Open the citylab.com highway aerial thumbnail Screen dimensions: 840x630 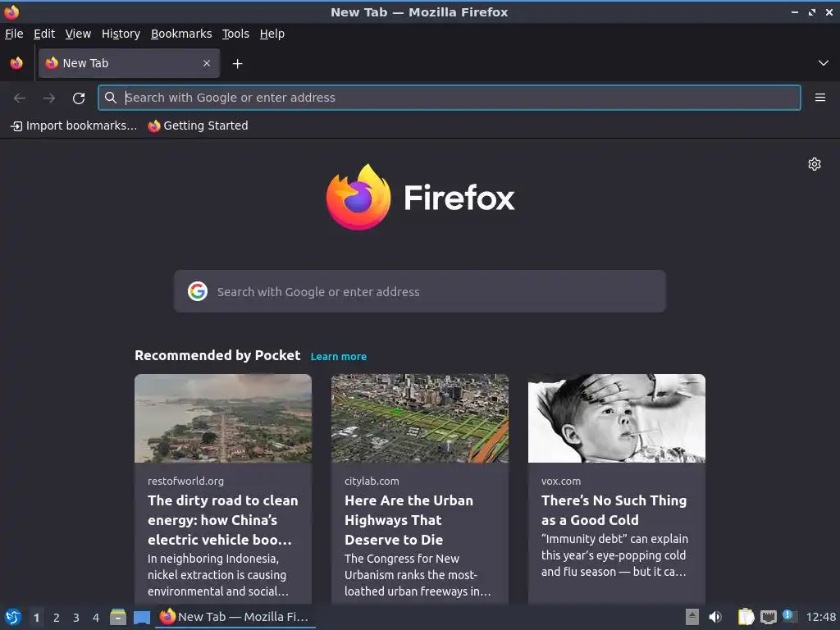pos(419,418)
